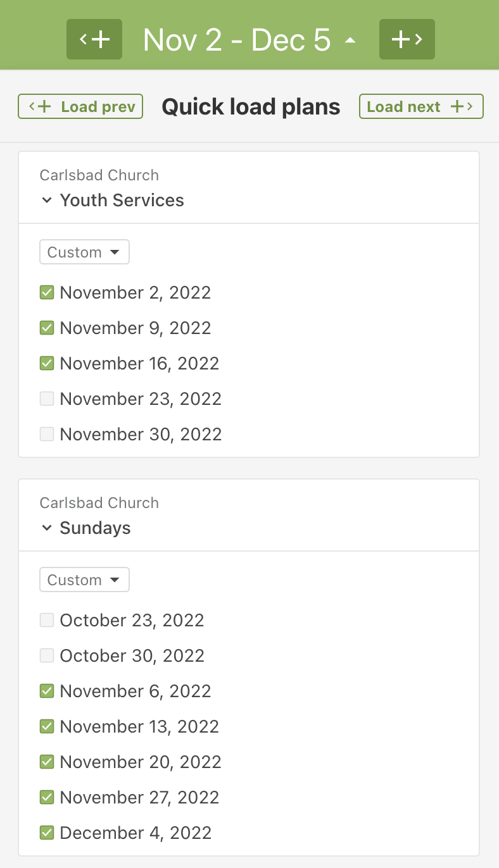Open Custom dropdown under Sundays
The width and height of the screenshot is (499, 868).
pos(84,580)
